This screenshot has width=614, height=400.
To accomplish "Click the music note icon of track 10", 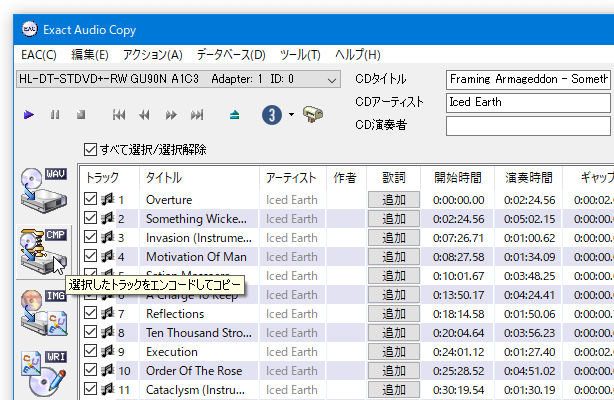I will click(x=107, y=370).
